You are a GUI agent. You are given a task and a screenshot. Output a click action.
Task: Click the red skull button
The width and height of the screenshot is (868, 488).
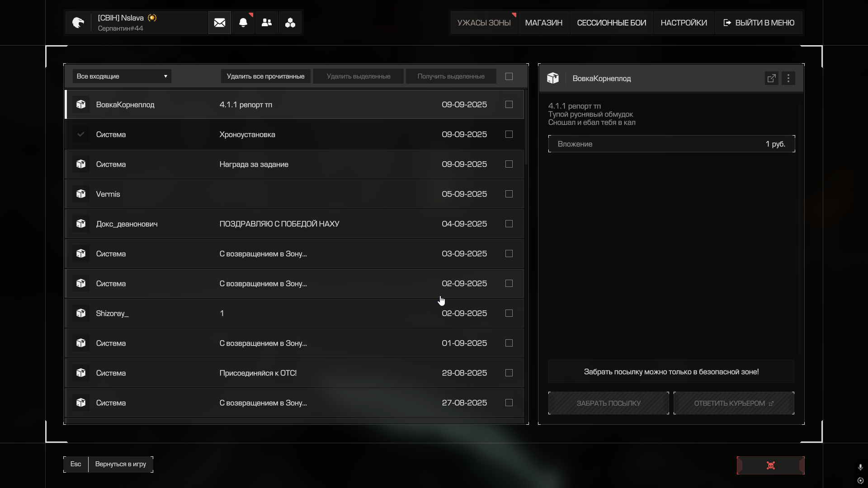pyautogui.click(x=771, y=465)
